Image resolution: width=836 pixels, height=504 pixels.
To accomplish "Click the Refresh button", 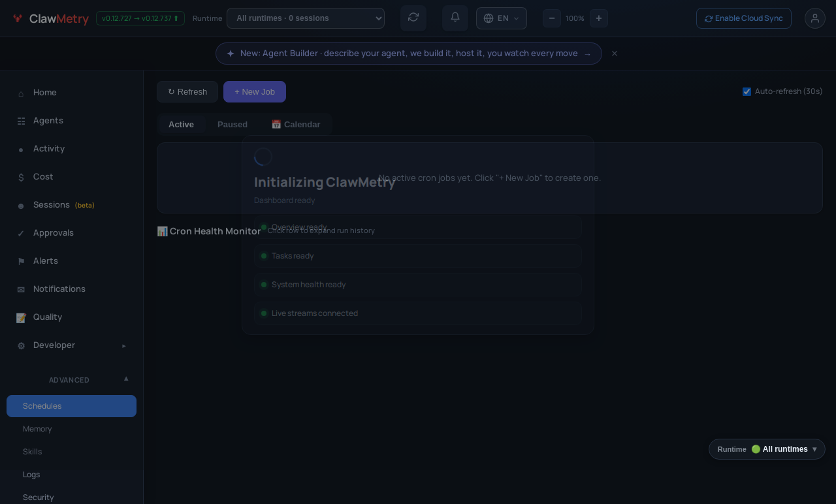I will pyautogui.click(x=187, y=92).
